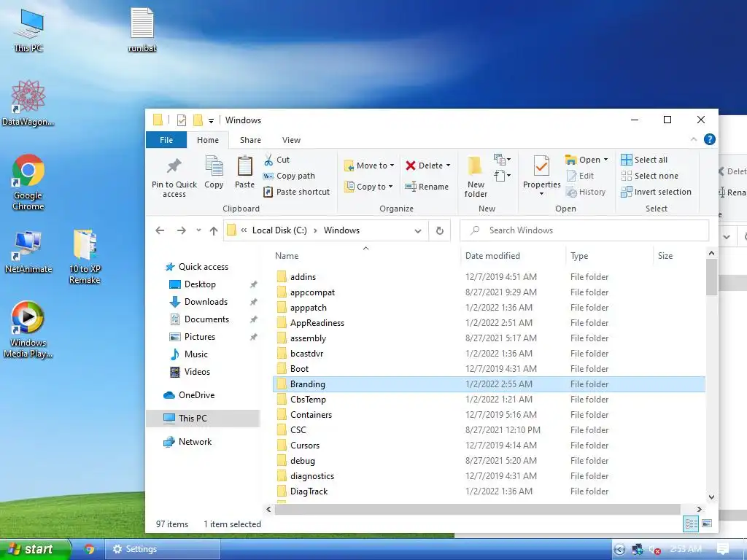Sort by Name column header
The height and width of the screenshot is (560, 747).
(287, 256)
